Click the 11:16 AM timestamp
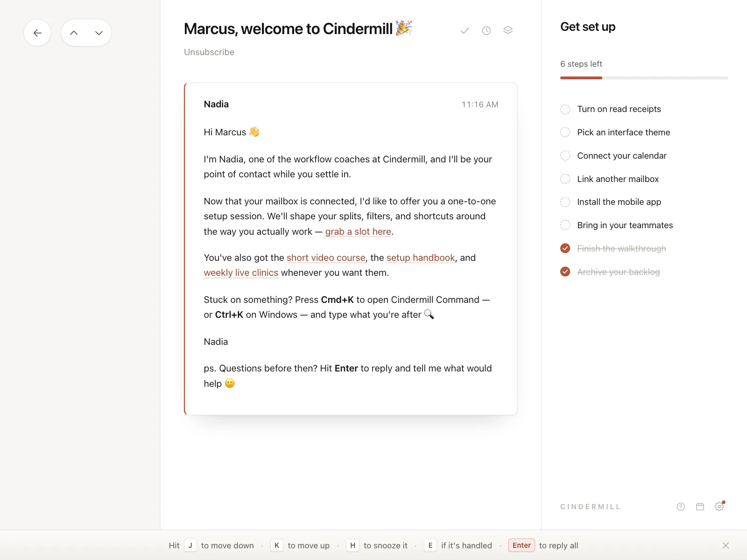Image resolution: width=747 pixels, height=560 pixels. coord(480,105)
